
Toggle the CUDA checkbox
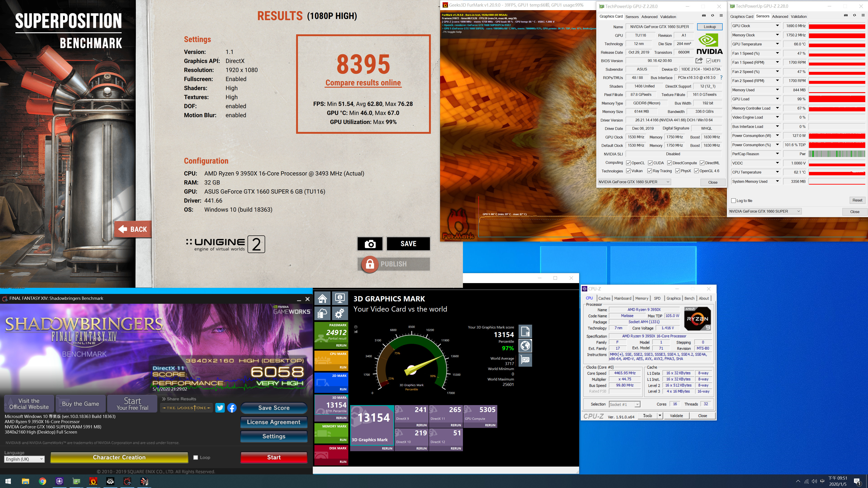pyautogui.click(x=650, y=163)
